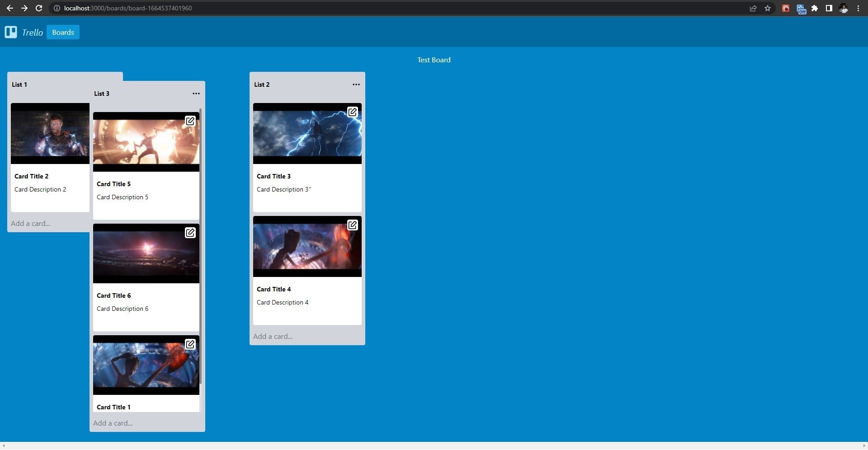Click the Trello logo icon

11,32
